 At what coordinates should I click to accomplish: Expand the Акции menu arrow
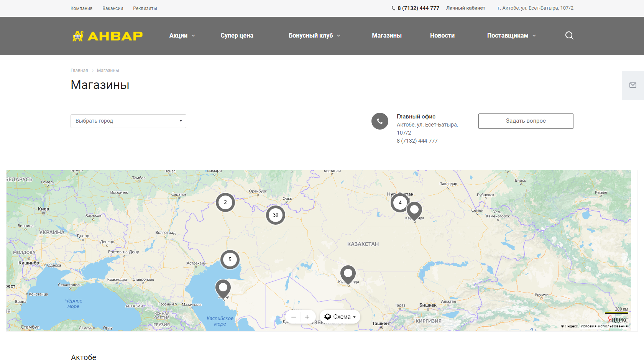click(x=193, y=36)
